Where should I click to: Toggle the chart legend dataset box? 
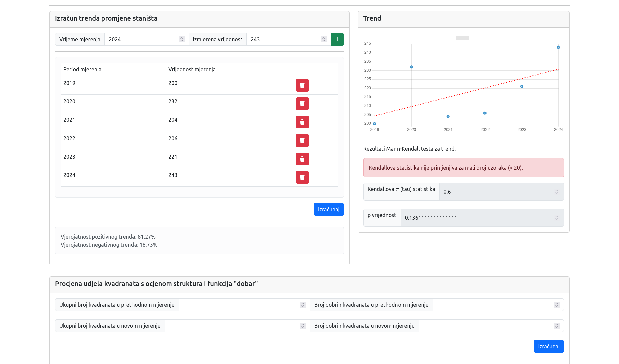click(x=462, y=38)
